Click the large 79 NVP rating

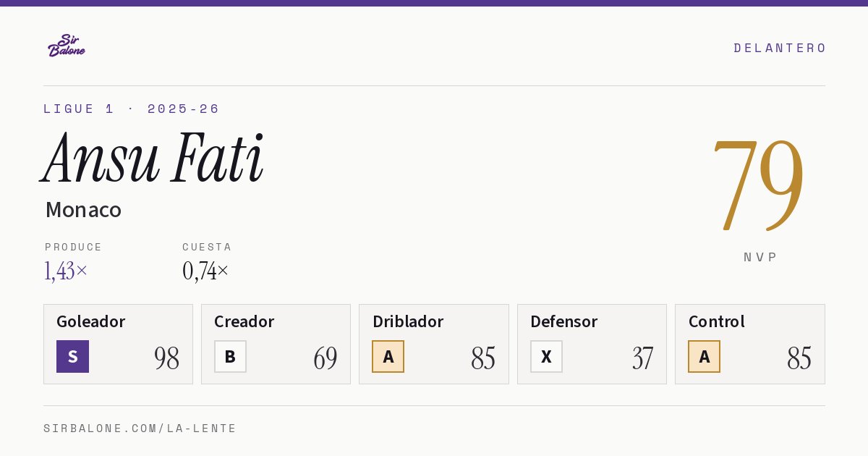[759, 183]
